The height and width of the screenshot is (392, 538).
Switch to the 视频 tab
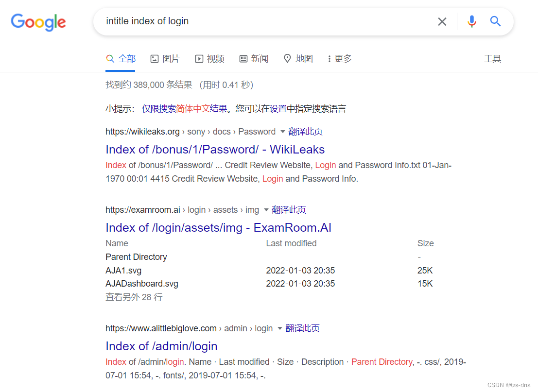(209, 59)
